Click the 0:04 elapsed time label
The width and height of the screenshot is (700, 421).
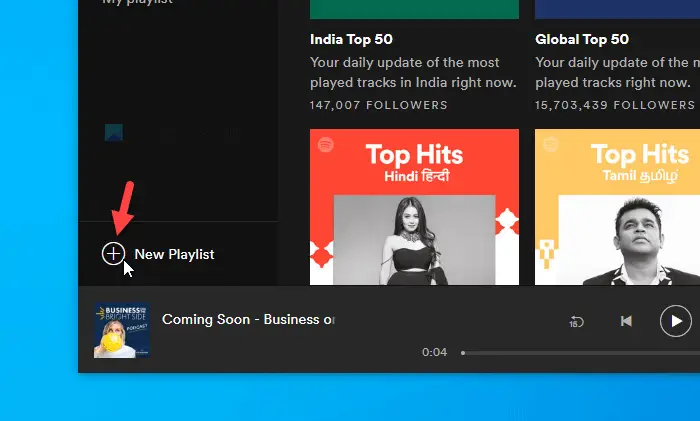[434, 352]
